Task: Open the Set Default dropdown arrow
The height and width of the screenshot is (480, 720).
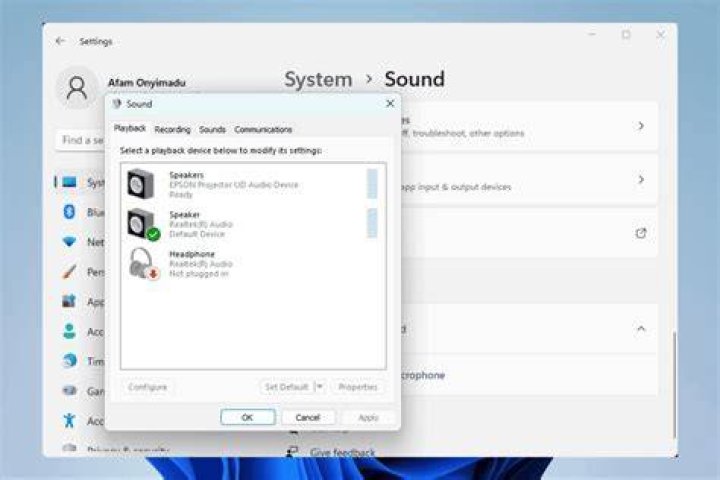Action: pyautogui.click(x=320, y=387)
